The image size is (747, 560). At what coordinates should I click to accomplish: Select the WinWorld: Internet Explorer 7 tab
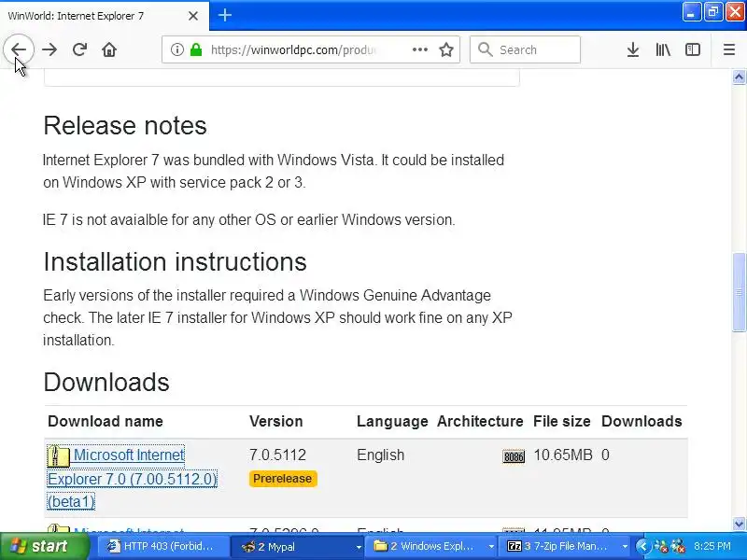104,16
